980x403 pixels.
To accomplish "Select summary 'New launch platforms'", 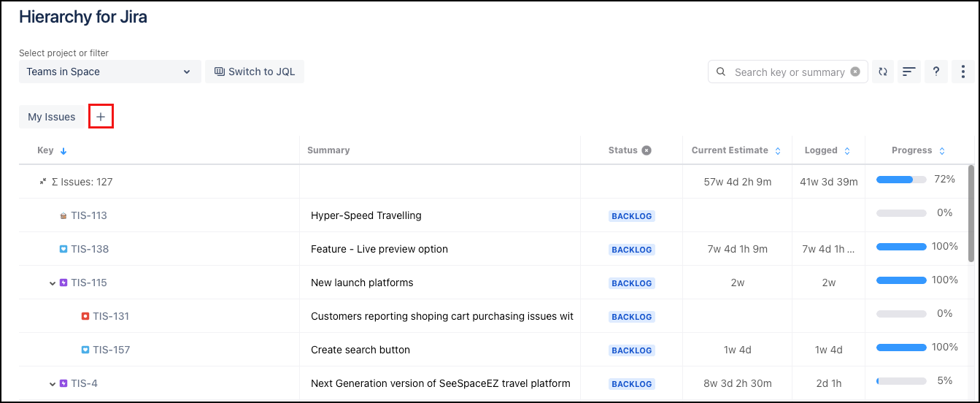I will (x=362, y=283).
